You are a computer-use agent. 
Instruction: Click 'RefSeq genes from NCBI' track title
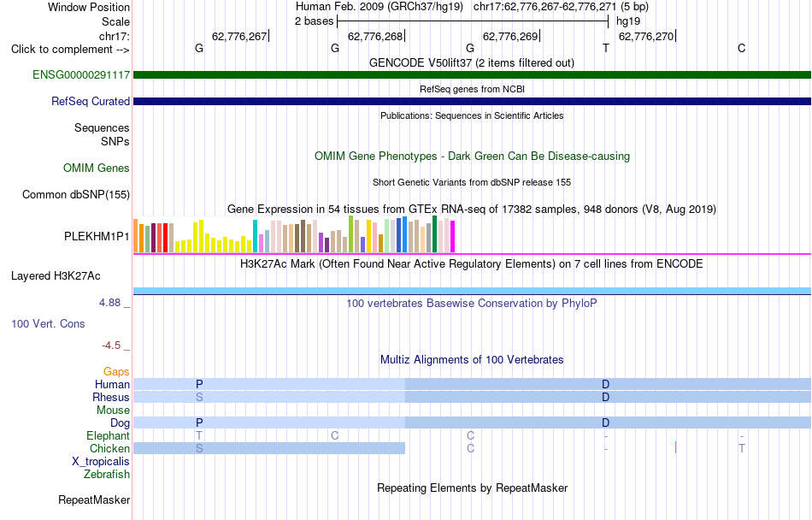click(x=472, y=89)
